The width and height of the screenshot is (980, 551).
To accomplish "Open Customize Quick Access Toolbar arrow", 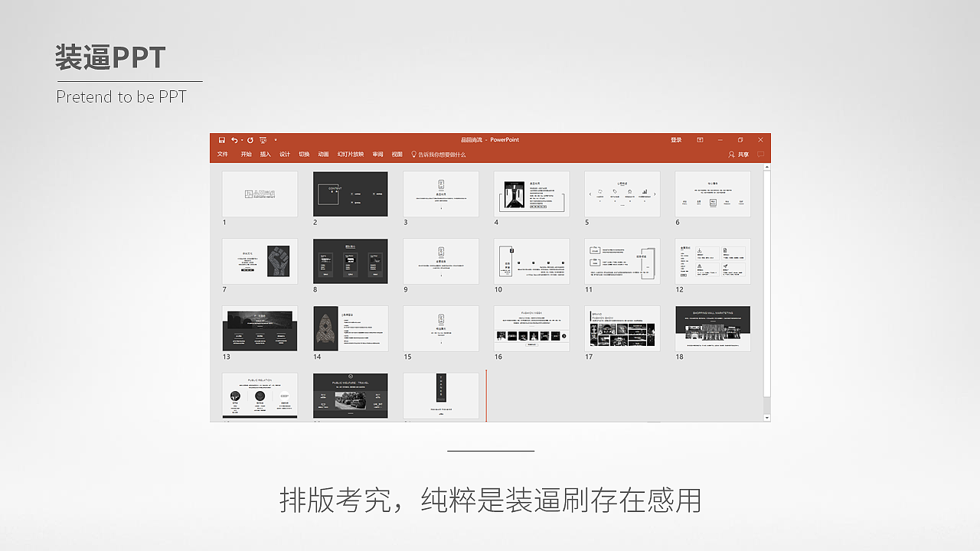I will (x=276, y=140).
